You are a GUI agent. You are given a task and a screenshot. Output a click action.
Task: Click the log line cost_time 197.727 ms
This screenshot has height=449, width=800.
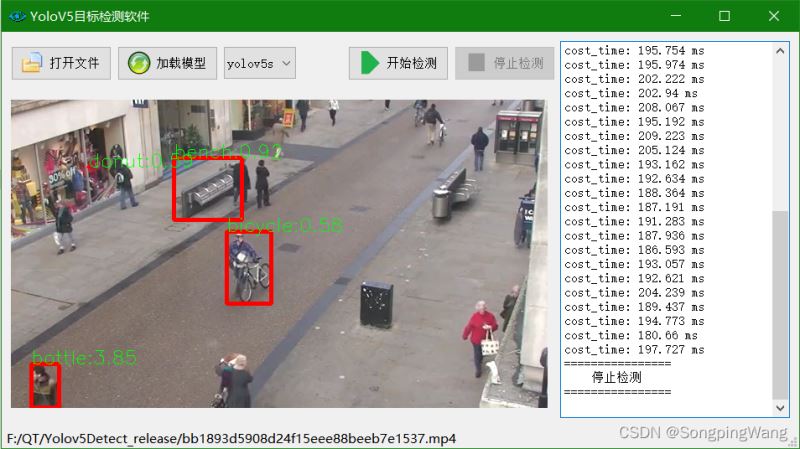point(634,350)
